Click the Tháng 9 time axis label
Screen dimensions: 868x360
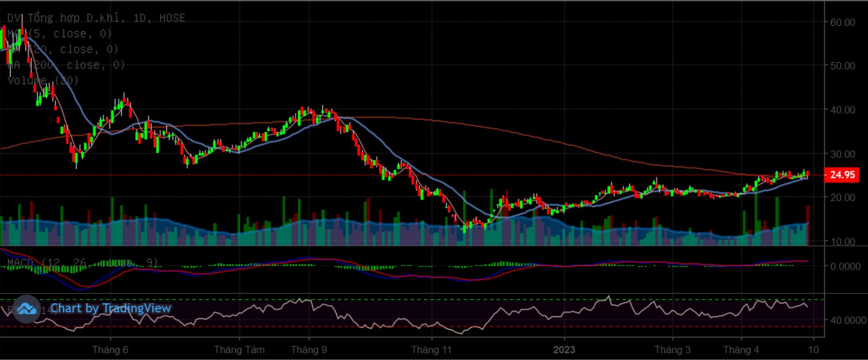click(308, 350)
